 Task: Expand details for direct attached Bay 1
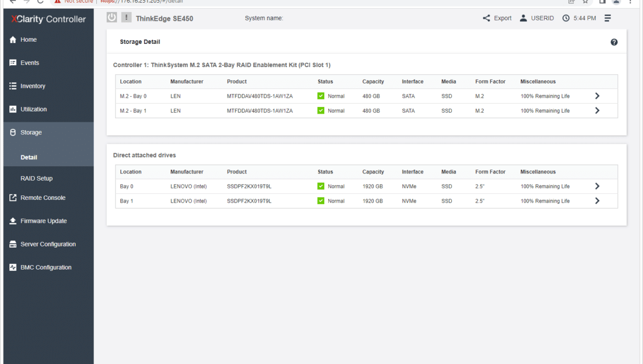pos(597,200)
